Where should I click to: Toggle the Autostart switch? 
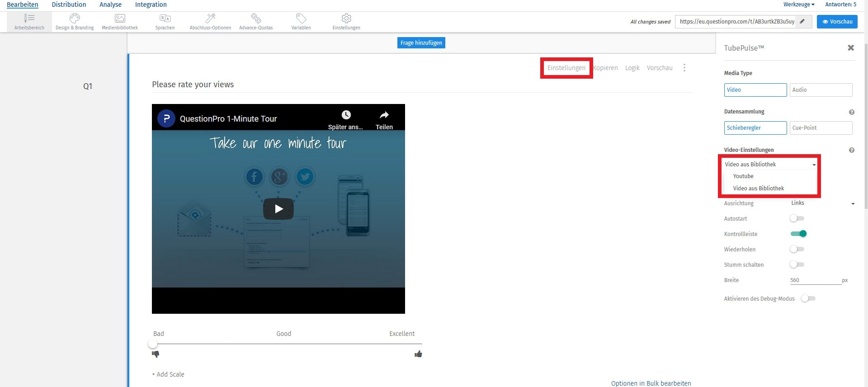point(797,218)
